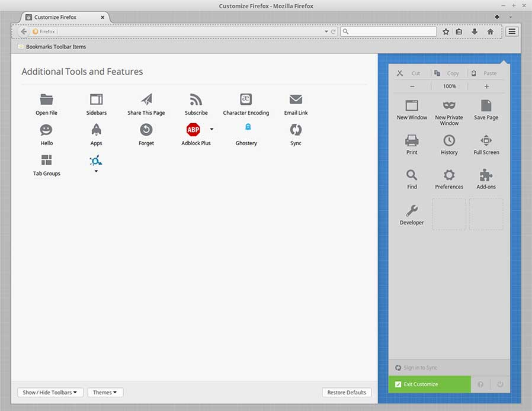Open the Preferences gear icon

click(449, 175)
